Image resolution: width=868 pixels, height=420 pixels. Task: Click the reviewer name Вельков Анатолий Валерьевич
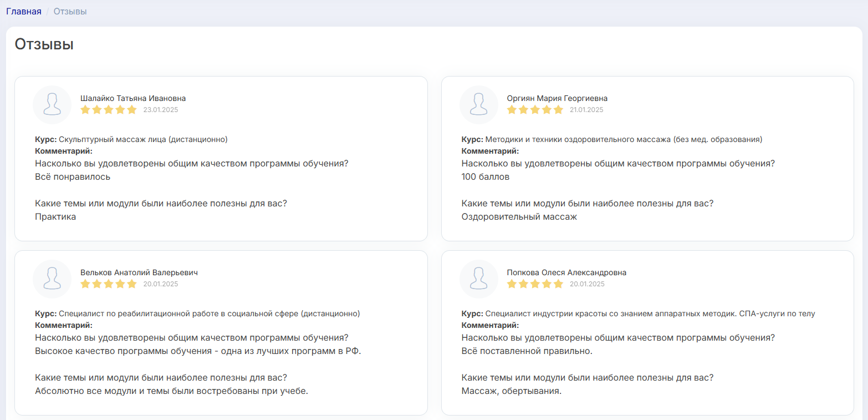tap(139, 272)
